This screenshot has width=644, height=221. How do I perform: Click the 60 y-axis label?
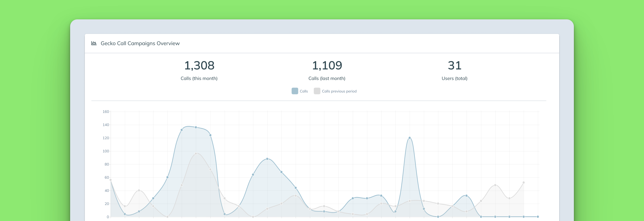click(x=107, y=178)
